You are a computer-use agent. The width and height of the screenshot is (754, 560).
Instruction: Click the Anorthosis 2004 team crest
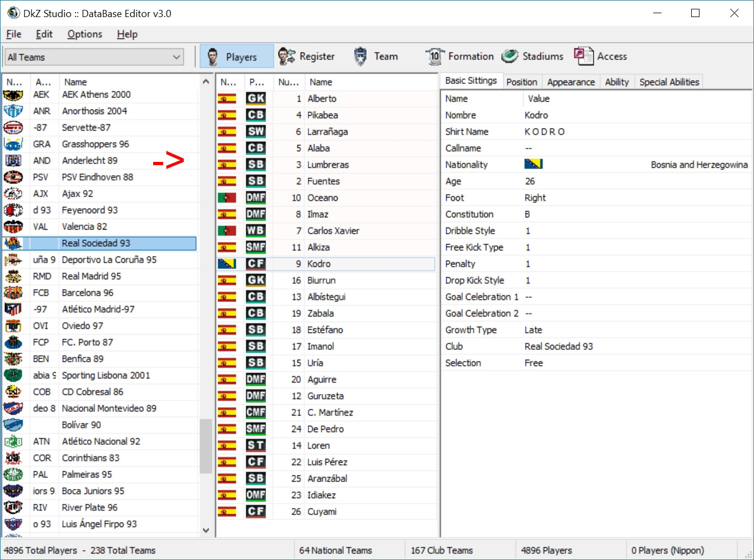click(x=13, y=111)
